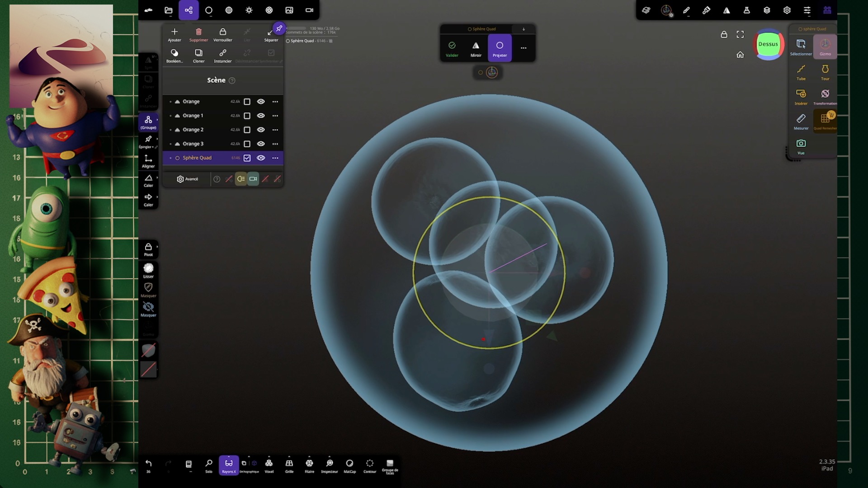Screen dimensions: 868x488
Task: Uncheck the Sphère Quad checkbox
Action: (247, 158)
